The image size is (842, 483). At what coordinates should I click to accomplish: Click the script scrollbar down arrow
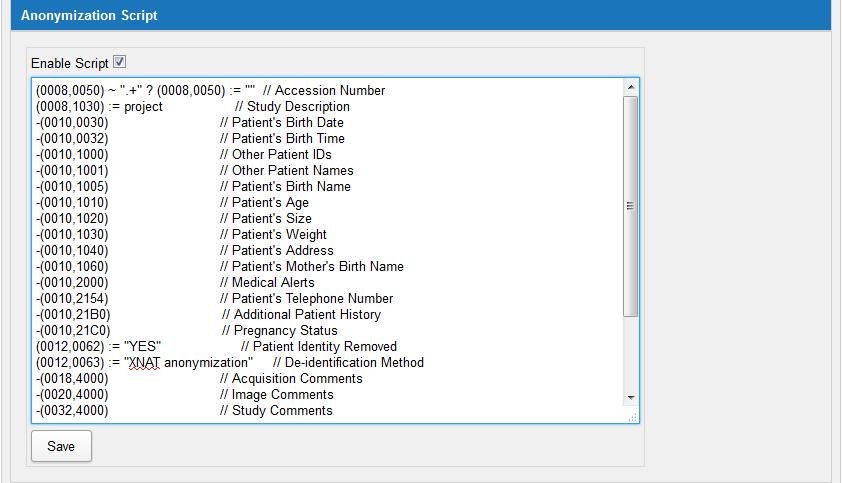pyautogui.click(x=630, y=397)
